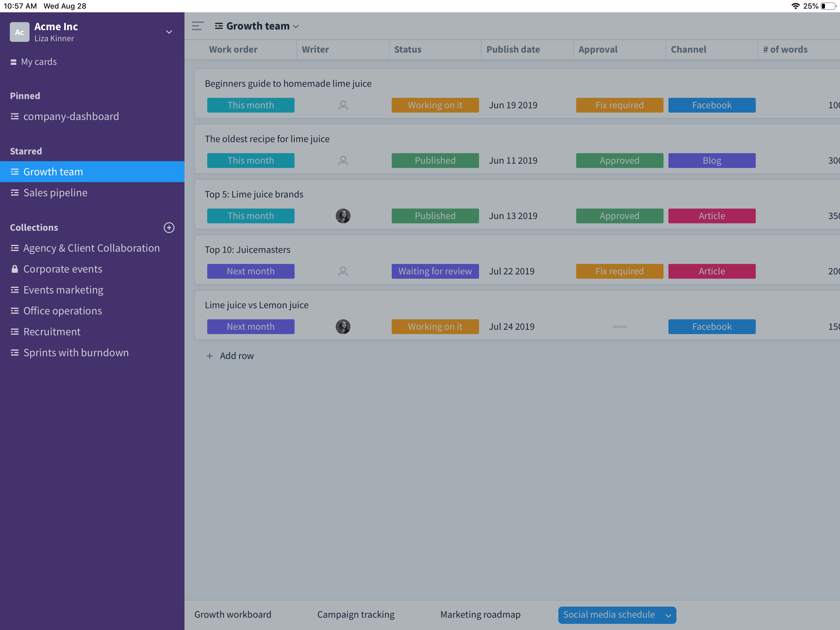
Task: Click the company-dashboard board icon
Action: 15,116
